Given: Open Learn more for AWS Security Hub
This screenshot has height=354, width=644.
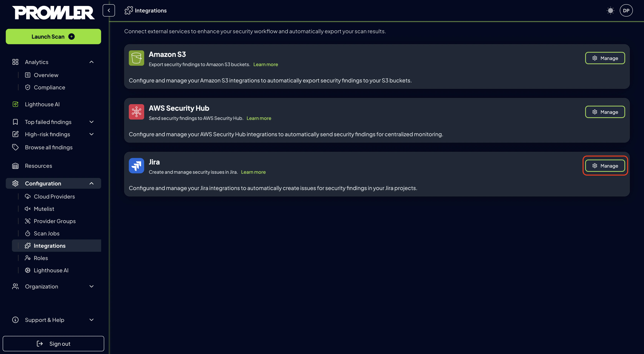Looking at the screenshot, I should [259, 118].
